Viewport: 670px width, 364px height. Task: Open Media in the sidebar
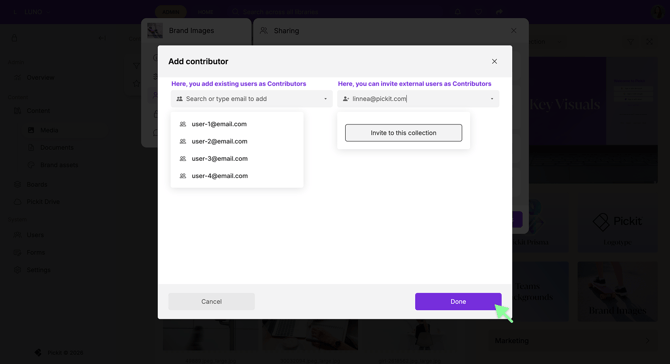pyautogui.click(x=49, y=130)
